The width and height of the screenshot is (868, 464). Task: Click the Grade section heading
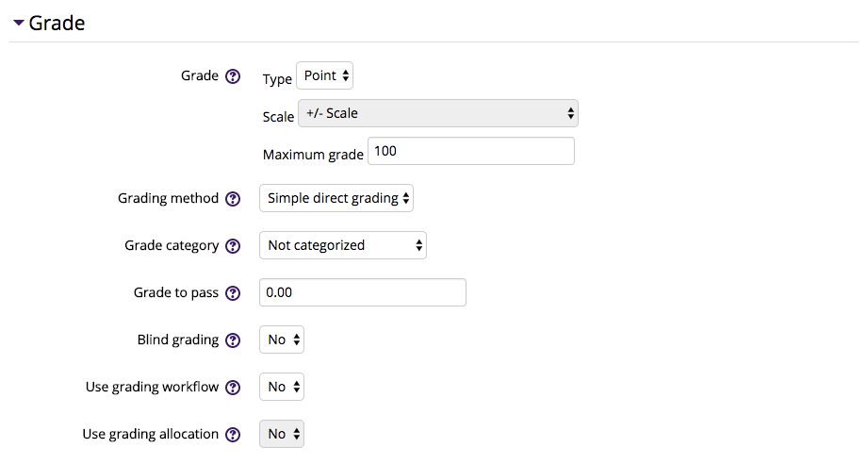point(57,24)
